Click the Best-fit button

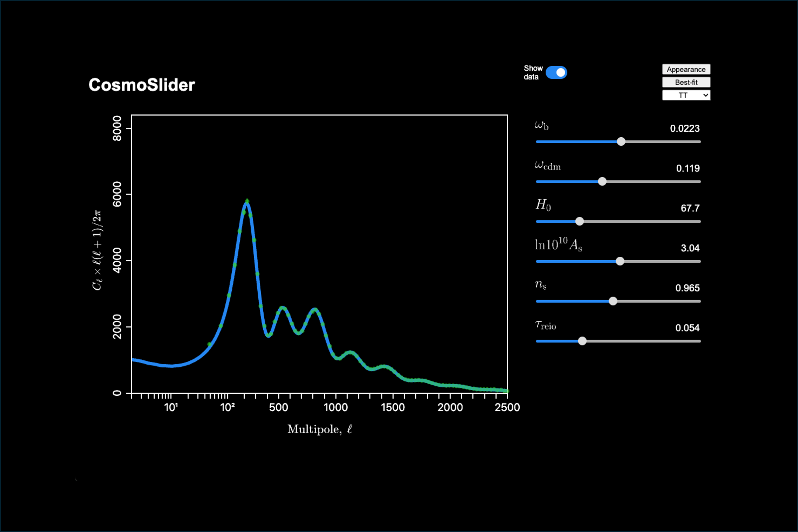pyautogui.click(x=686, y=82)
